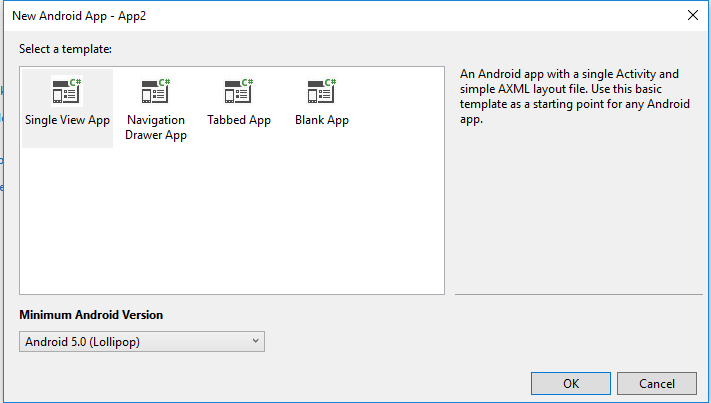Image resolution: width=711 pixels, height=403 pixels.
Task: Expand the Android version dropdown arrow
Action: tap(256, 342)
